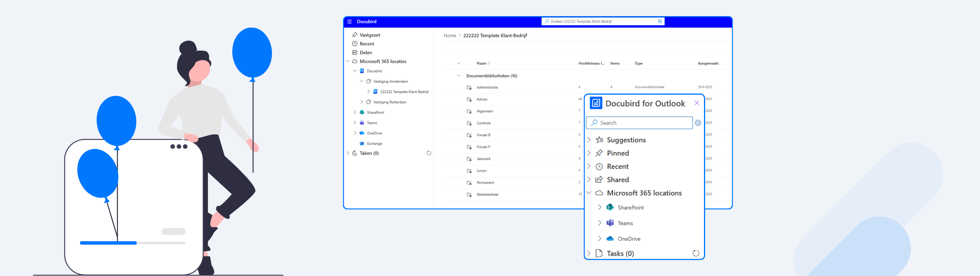Click the SharePoint icon in Outlook panel
Viewport: 980px width, 276px height.
[x=610, y=207]
